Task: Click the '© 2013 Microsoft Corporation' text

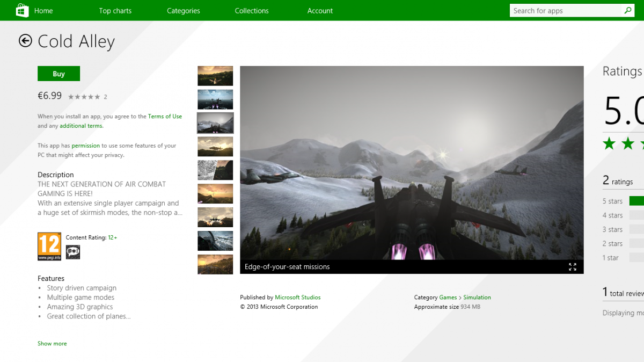Action: 279,307
